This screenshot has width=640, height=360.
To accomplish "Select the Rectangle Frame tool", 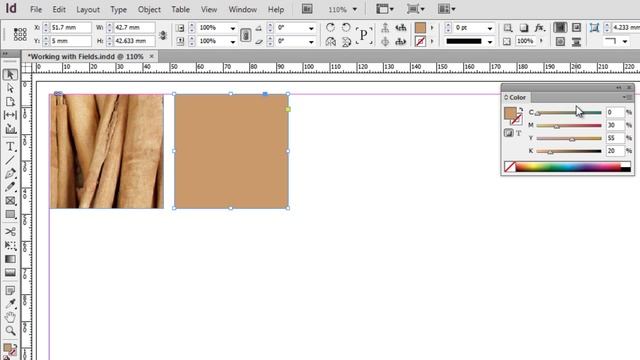I will click(x=10, y=200).
